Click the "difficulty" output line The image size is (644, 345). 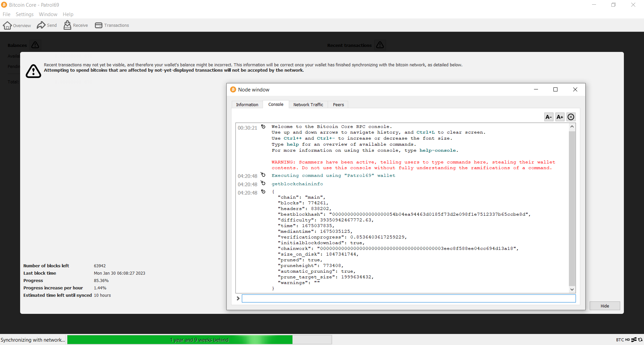click(325, 220)
